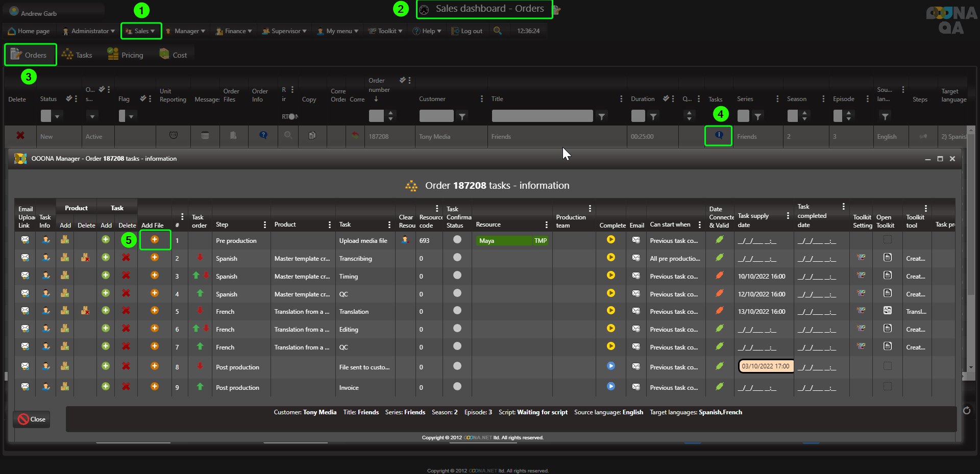Toggle confirmation status for Upload media file
Viewport: 980px width, 474px height.
(457, 240)
